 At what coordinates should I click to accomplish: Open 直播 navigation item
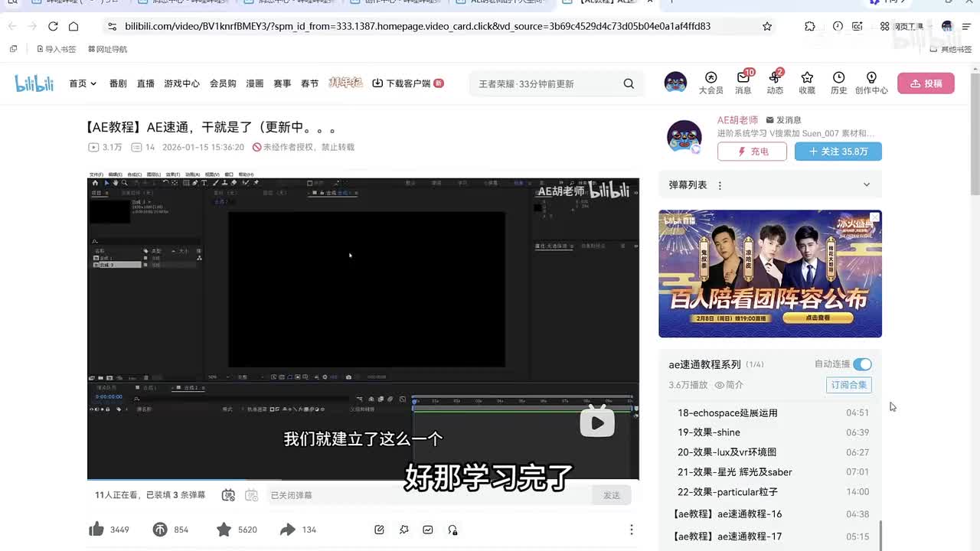pos(145,83)
